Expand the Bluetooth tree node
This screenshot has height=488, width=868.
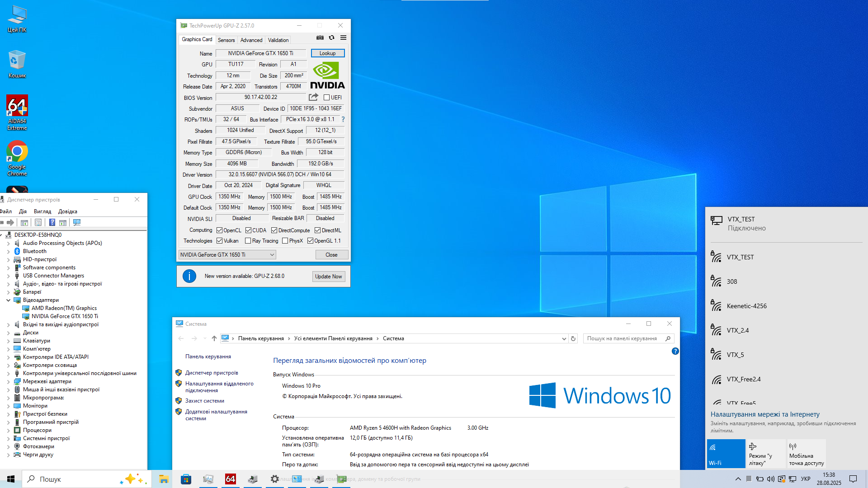[x=8, y=251]
